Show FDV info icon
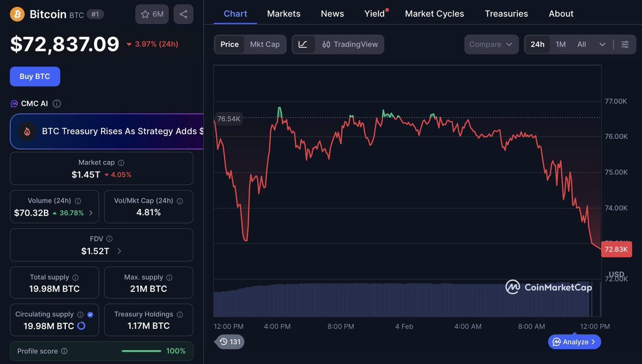This screenshot has height=364, width=642. click(x=109, y=239)
